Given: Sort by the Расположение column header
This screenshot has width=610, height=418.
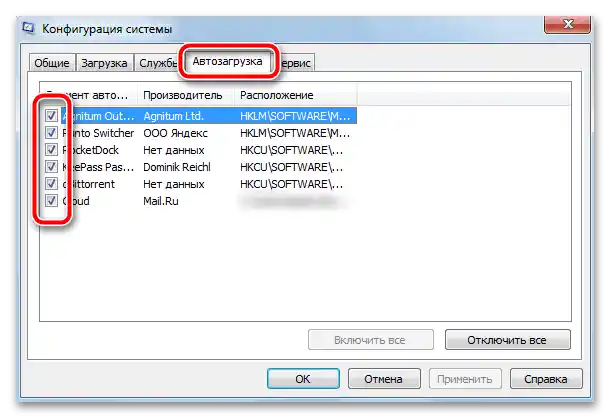Looking at the screenshot, I should 296,95.
